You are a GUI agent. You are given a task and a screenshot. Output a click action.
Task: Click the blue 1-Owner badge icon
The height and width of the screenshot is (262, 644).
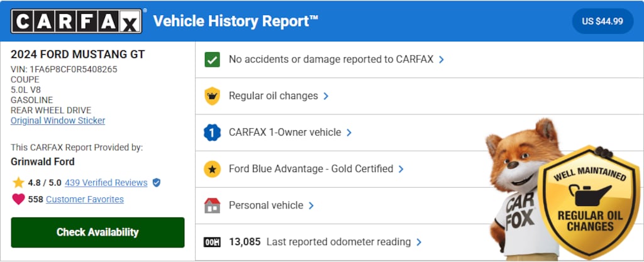pos(213,133)
